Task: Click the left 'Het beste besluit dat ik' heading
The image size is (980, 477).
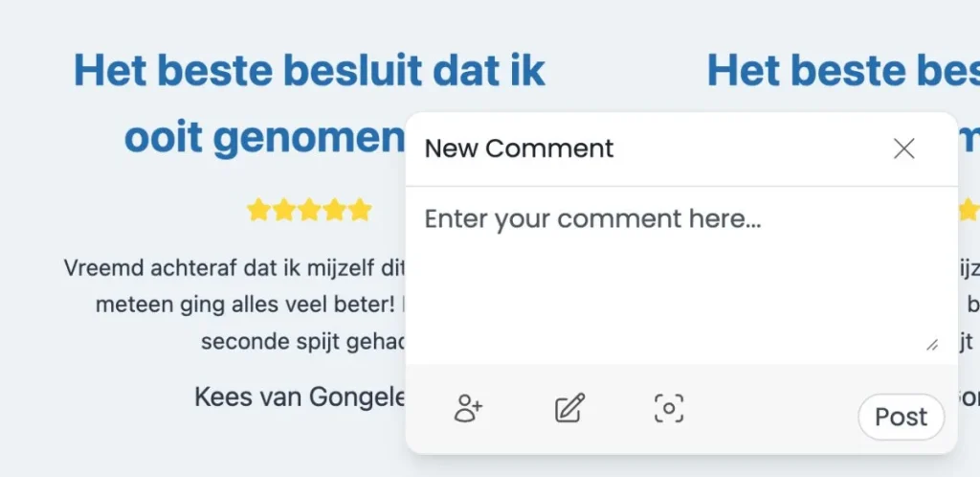Action: [x=309, y=71]
